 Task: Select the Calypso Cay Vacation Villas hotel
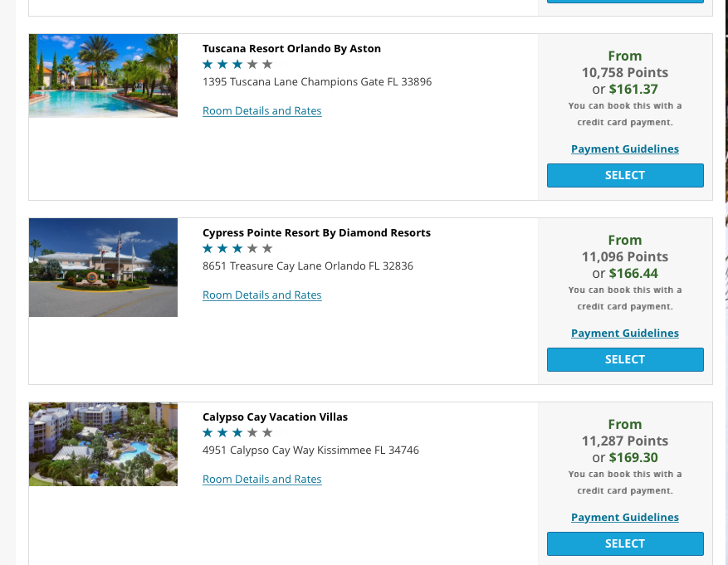(625, 543)
